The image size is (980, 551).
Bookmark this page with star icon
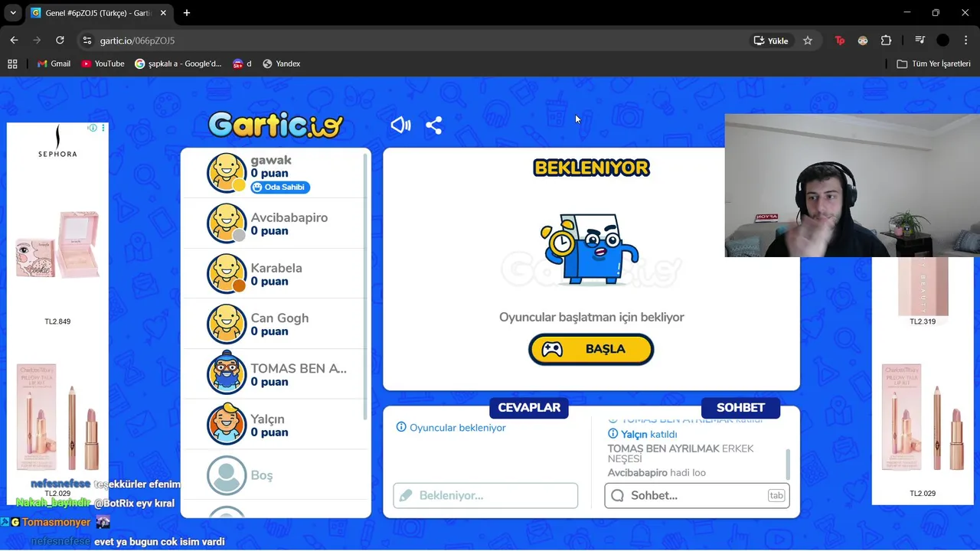[808, 41]
